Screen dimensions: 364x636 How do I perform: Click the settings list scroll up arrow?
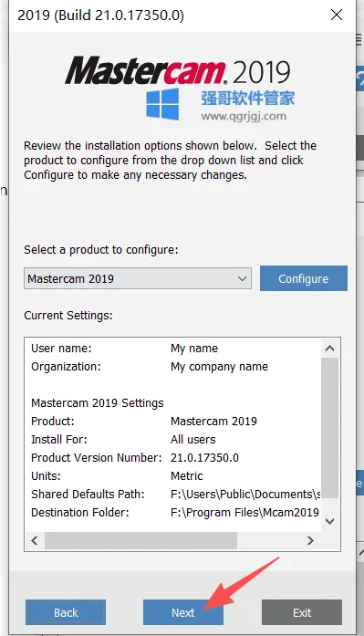pyautogui.click(x=330, y=349)
